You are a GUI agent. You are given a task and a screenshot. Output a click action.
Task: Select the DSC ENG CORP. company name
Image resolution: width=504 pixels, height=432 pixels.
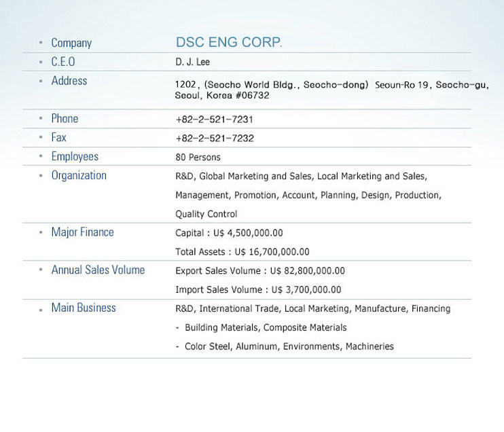click(x=229, y=42)
